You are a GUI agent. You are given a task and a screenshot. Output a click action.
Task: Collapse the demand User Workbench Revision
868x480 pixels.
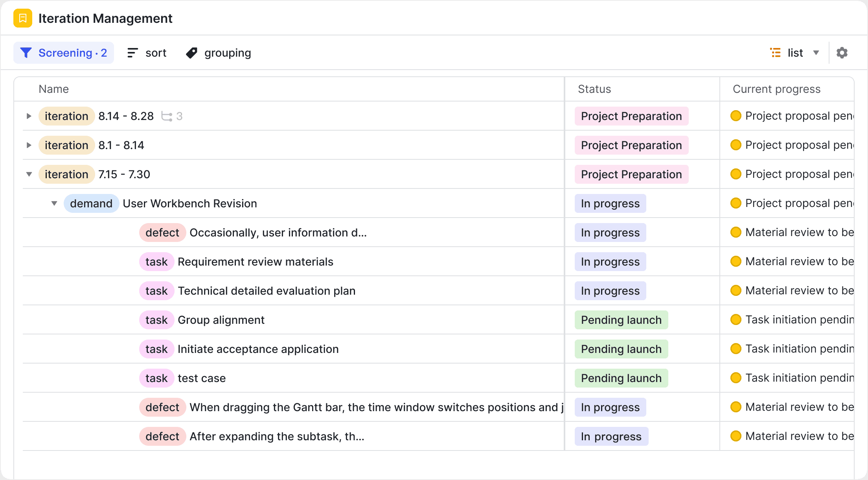click(x=54, y=203)
